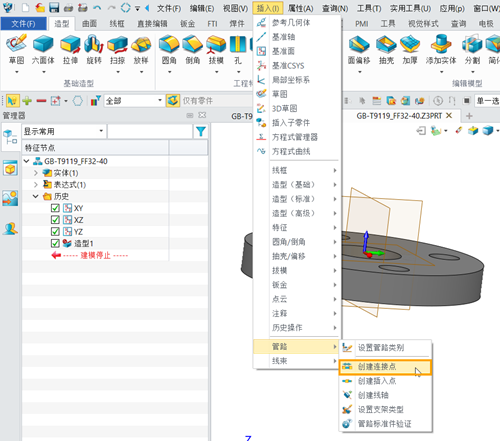Select the 拔模 draft tool
Screen dimensions: 500x441
[x=216, y=49]
